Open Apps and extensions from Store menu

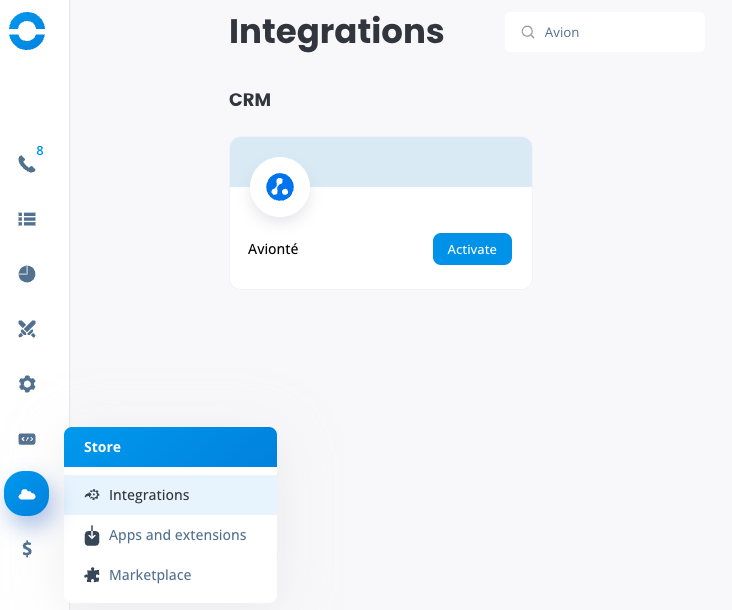click(x=177, y=535)
